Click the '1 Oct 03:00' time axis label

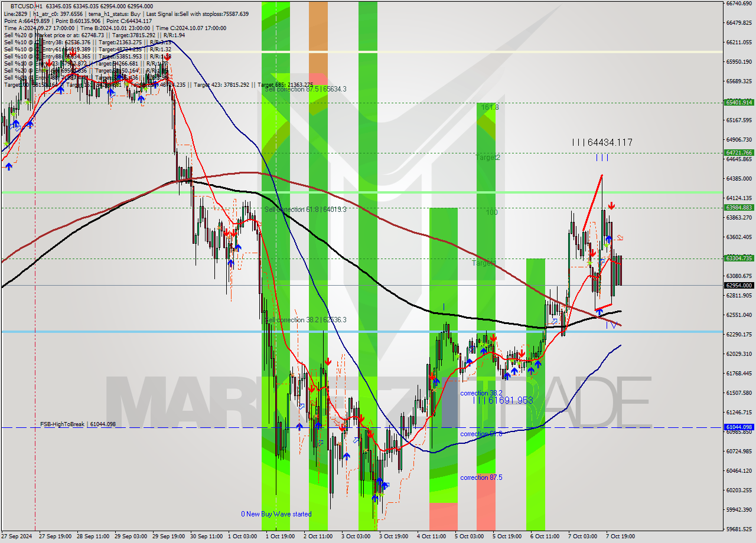click(243, 537)
